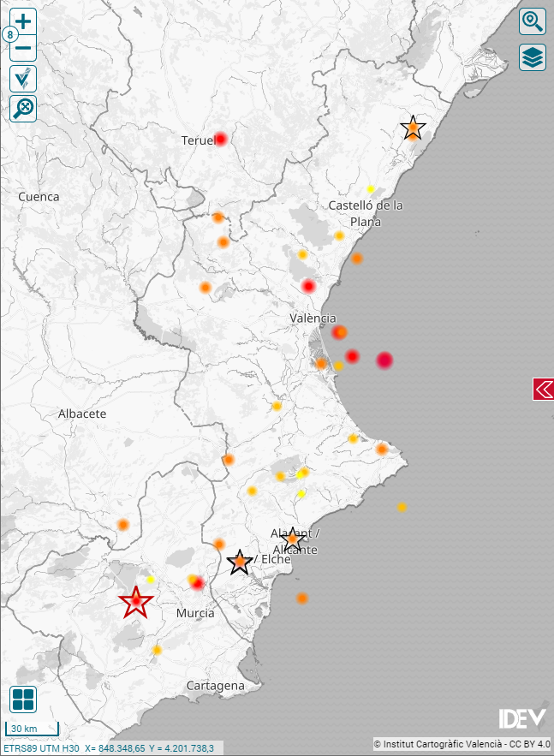Open the base map grid selector

click(x=23, y=699)
